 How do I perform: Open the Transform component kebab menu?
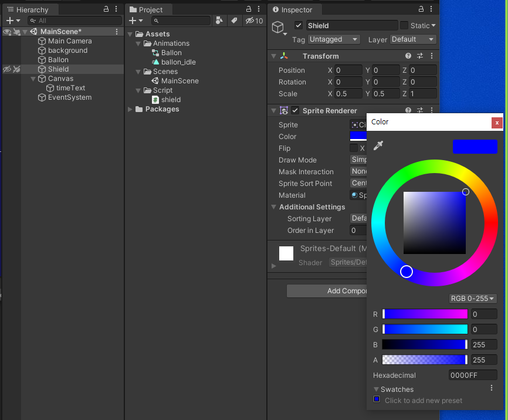click(432, 56)
